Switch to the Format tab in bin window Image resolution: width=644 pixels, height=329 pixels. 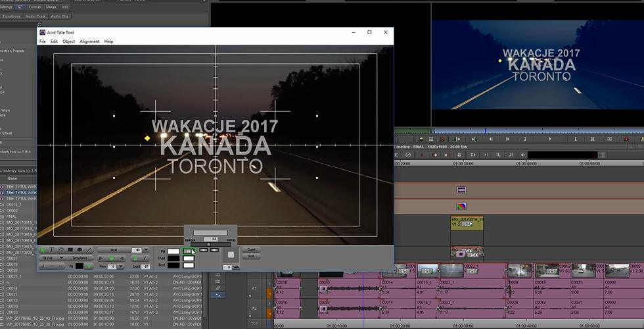point(34,7)
